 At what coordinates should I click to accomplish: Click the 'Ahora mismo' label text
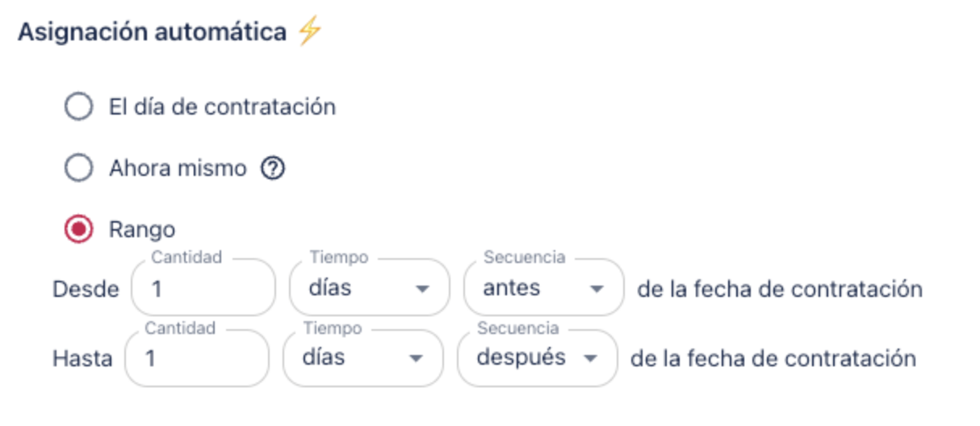[178, 169]
